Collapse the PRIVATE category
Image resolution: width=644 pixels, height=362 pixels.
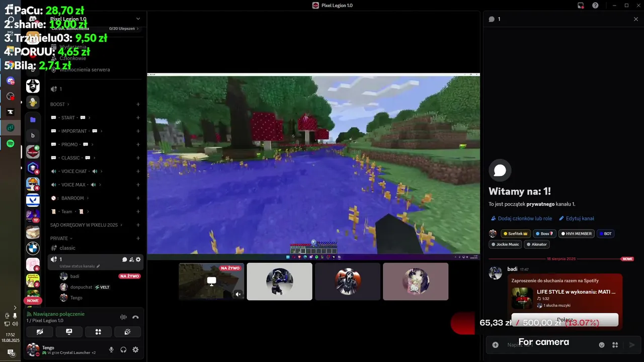pos(61,238)
